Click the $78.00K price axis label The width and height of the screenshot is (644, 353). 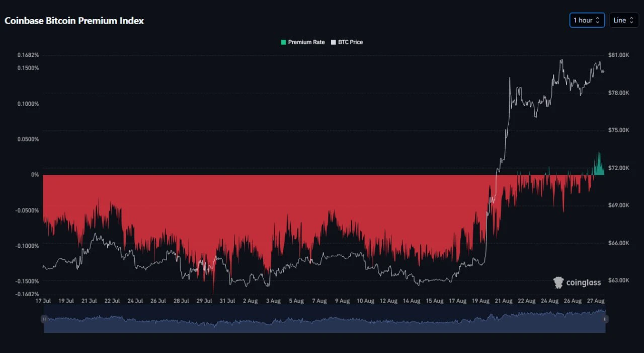pos(619,93)
